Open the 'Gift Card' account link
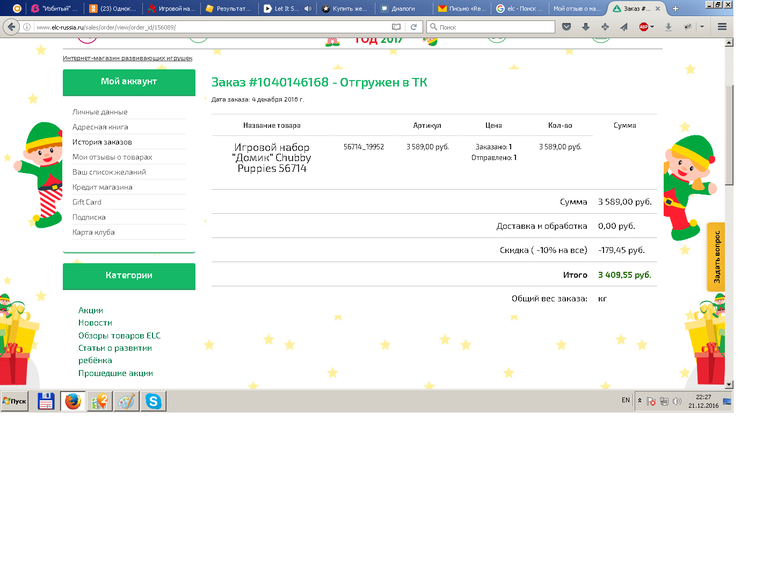Screen dimensions: 770x578 [87, 202]
